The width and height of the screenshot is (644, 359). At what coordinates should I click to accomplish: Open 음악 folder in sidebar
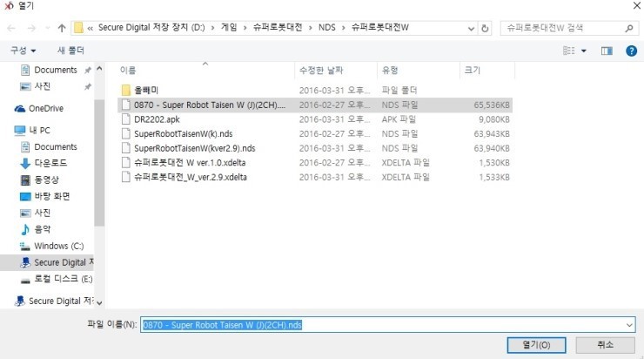click(x=42, y=229)
